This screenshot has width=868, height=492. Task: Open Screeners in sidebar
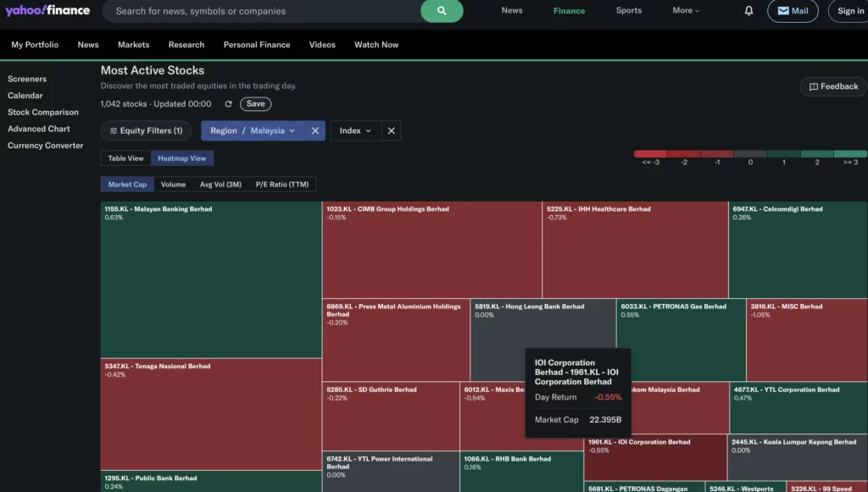[x=27, y=79]
